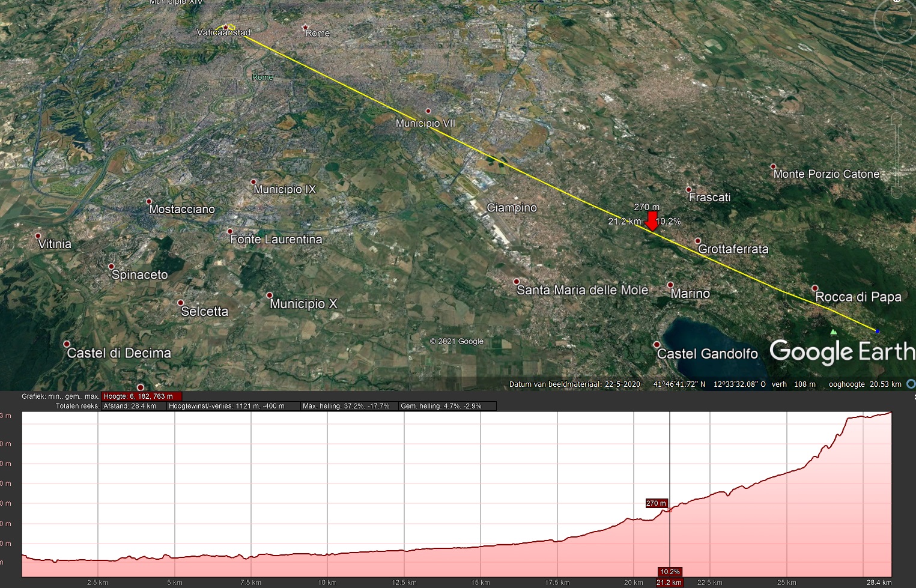Image resolution: width=916 pixels, height=588 pixels.
Task: Click the Castel Gandolfo place label
Action: pyautogui.click(x=707, y=354)
